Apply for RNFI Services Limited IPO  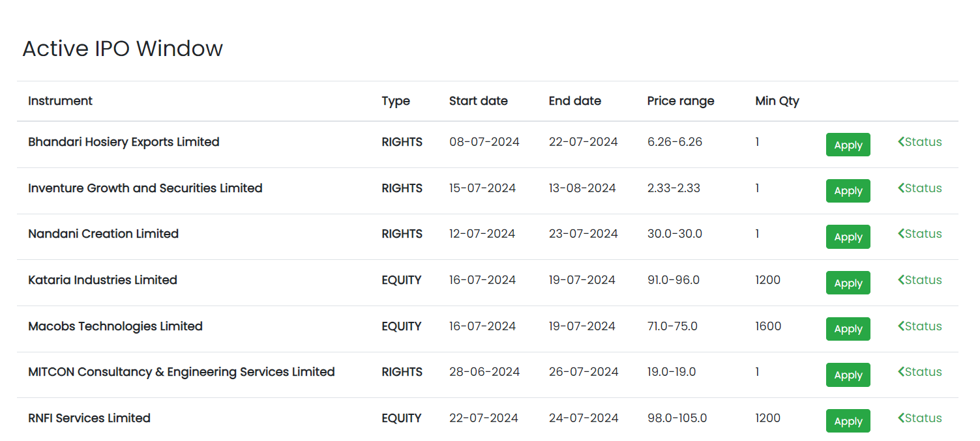(848, 421)
